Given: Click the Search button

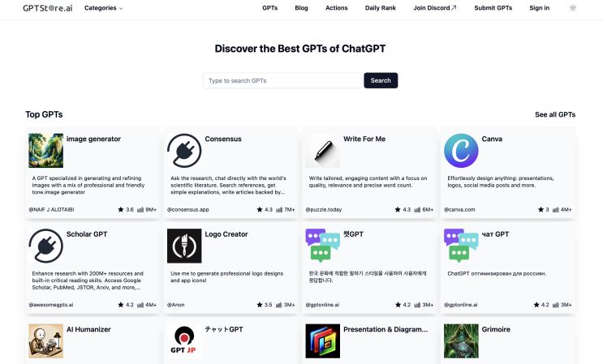Looking at the screenshot, I should pos(381,80).
